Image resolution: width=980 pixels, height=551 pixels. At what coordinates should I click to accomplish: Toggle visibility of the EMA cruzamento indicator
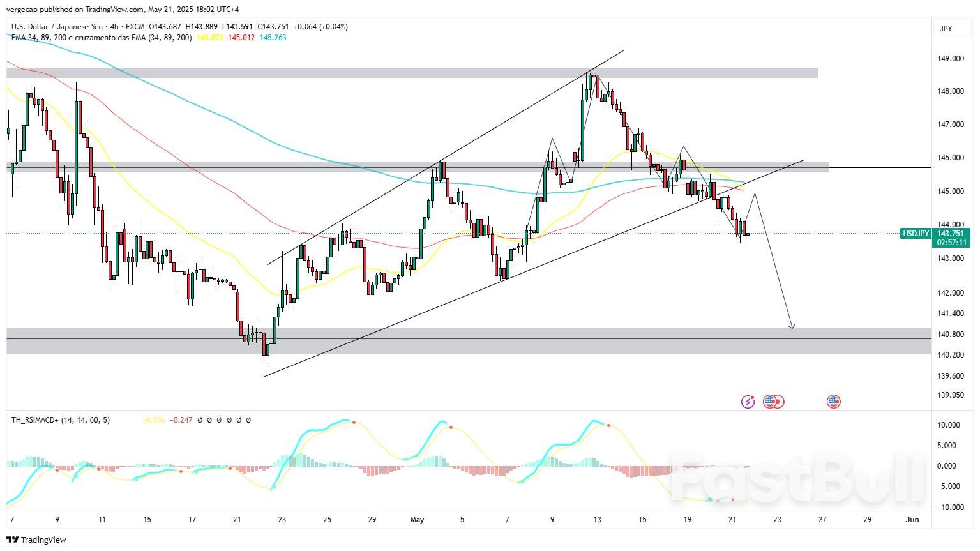[x=102, y=38]
